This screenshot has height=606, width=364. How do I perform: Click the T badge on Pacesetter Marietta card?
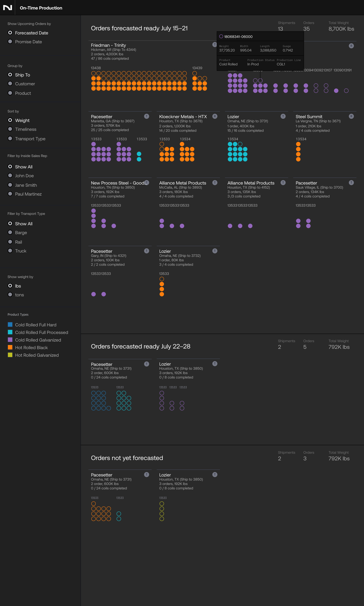coord(146,116)
